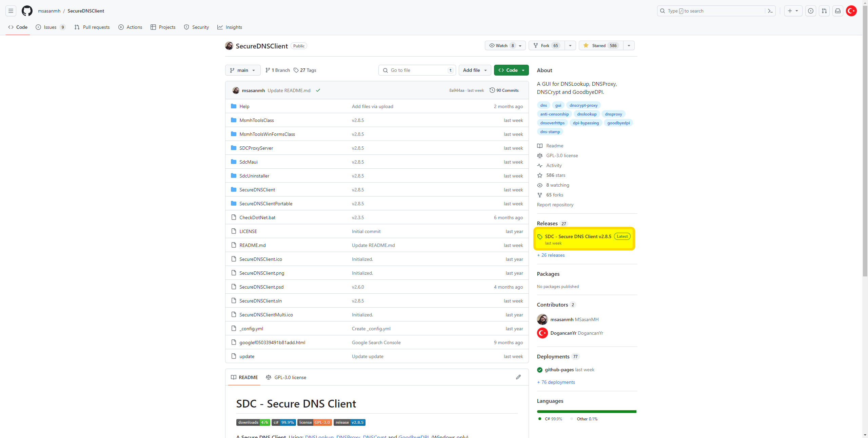Open the Add file dropdown

coord(475,70)
